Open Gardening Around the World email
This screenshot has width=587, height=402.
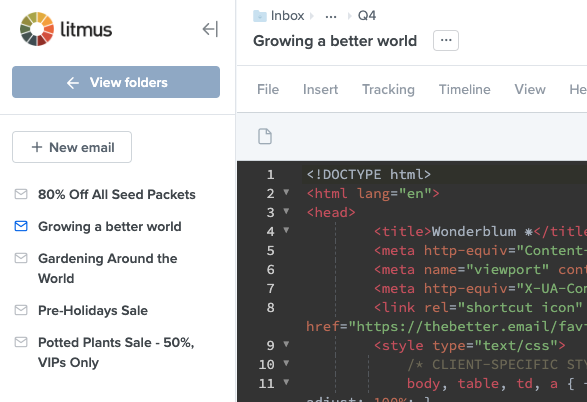coord(108,268)
